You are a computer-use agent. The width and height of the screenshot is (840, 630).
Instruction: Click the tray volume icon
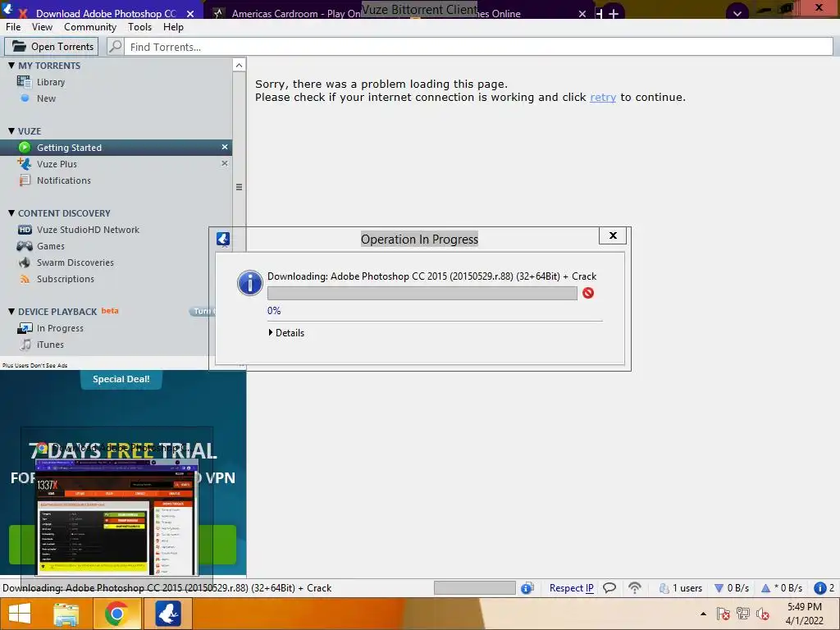pyautogui.click(x=762, y=614)
